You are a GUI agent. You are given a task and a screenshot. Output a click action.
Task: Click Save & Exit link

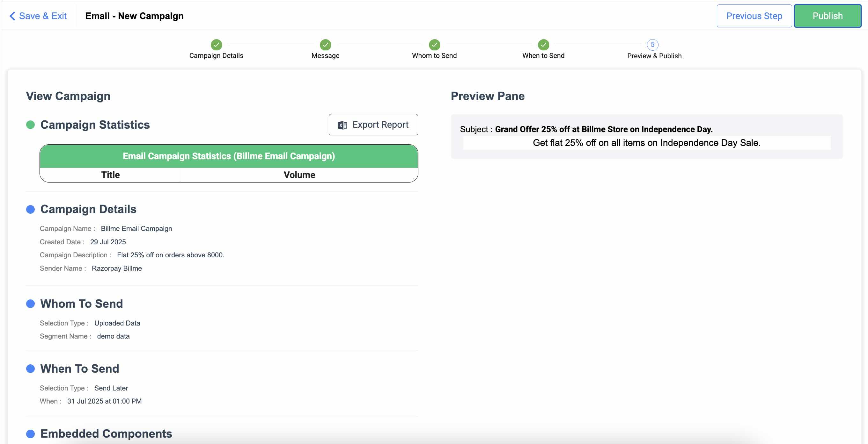coord(43,16)
